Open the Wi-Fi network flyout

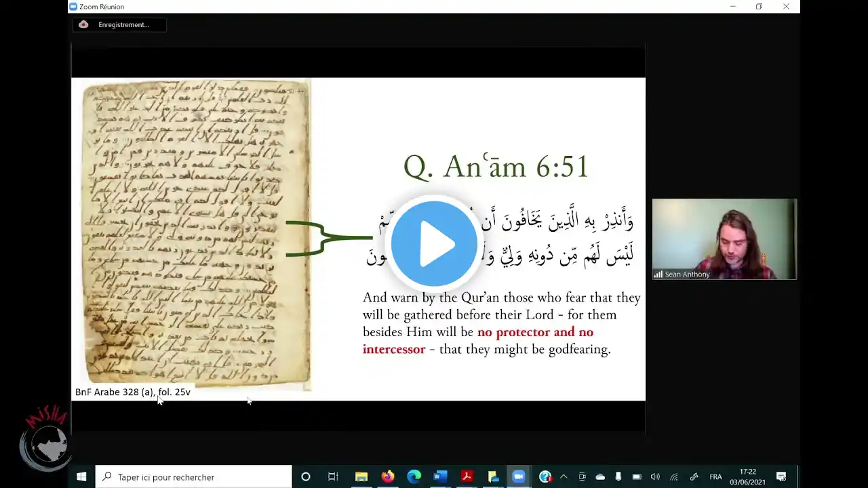pos(674,477)
